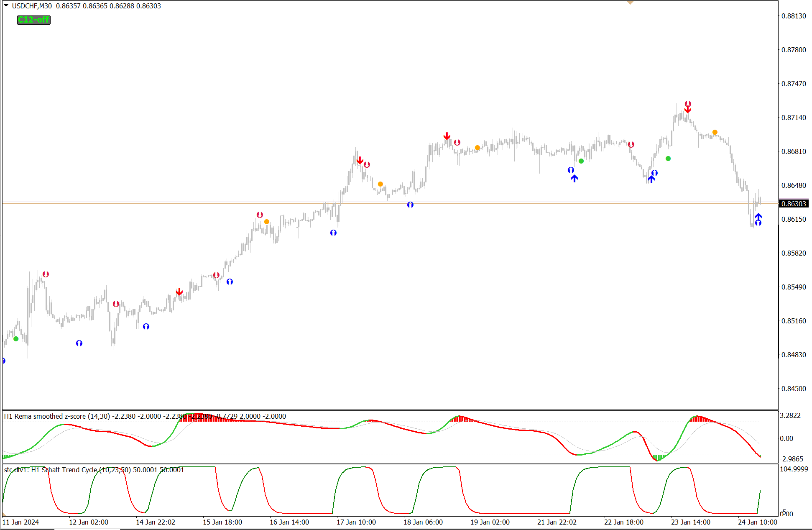Click the 11 Jan 2024 date label on the time axis
This screenshot has width=812, height=530.
(21, 522)
